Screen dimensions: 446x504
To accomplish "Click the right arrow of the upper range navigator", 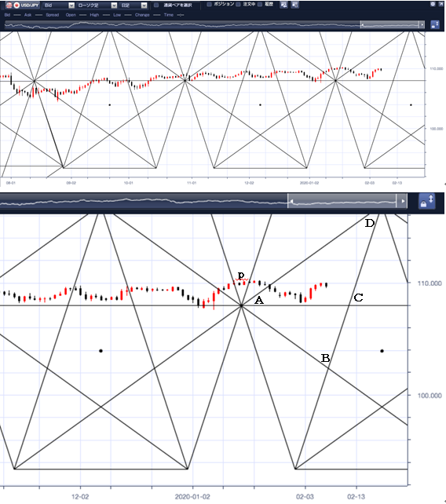I will point(422,25).
